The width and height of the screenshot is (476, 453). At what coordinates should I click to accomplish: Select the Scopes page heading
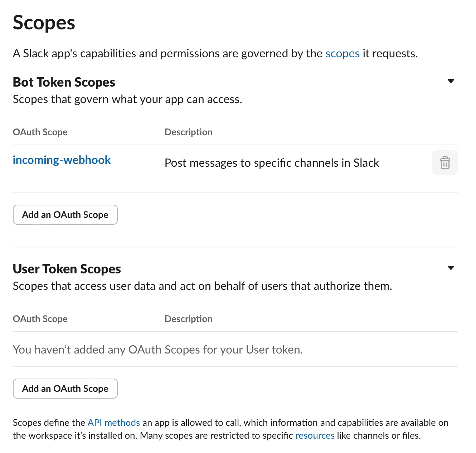click(x=44, y=23)
